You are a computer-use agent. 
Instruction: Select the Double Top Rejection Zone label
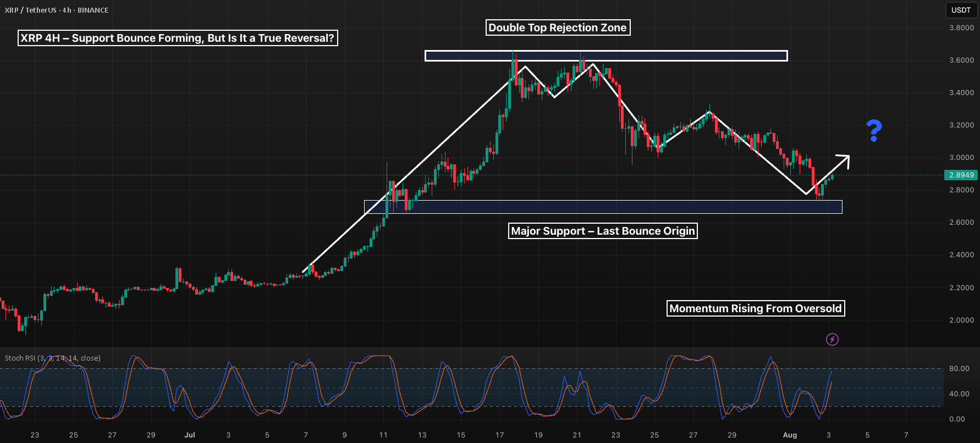coord(558,27)
